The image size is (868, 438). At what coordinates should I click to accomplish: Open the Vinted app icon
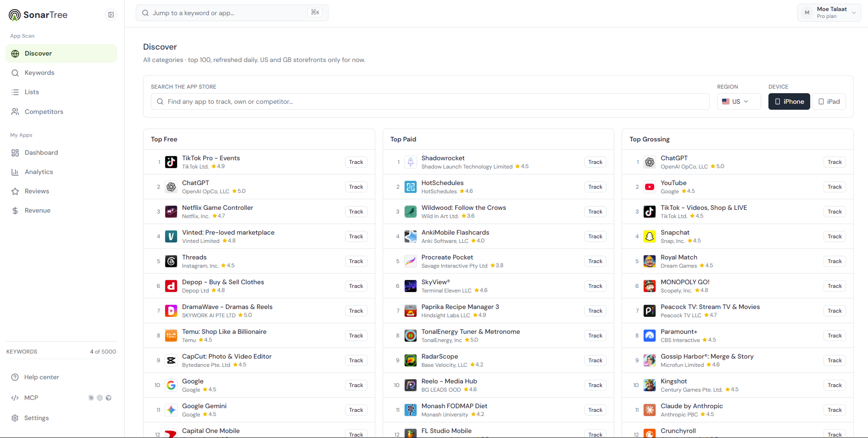click(x=171, y=236)
